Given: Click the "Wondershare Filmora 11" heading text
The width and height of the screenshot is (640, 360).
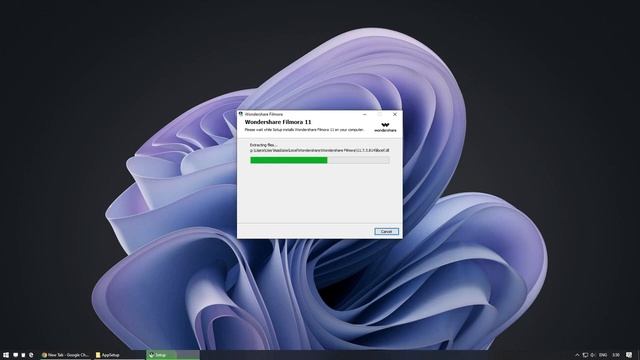Looking at the screenshot, I should (x=278, y=122).
